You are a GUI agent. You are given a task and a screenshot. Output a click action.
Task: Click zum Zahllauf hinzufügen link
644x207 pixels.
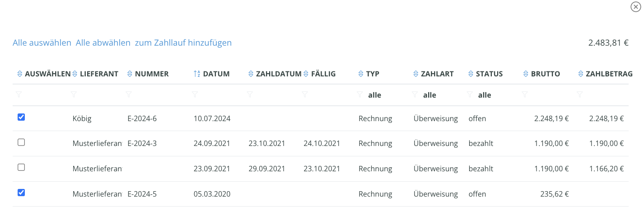click(183, 43)
